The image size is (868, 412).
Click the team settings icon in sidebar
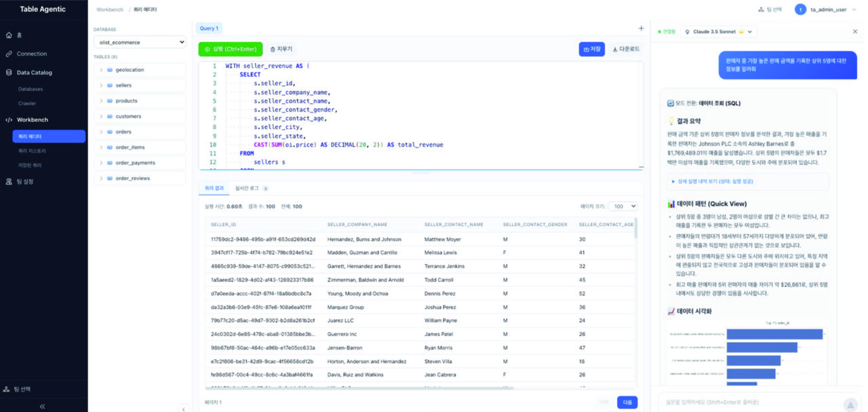[x=9, y=182]
